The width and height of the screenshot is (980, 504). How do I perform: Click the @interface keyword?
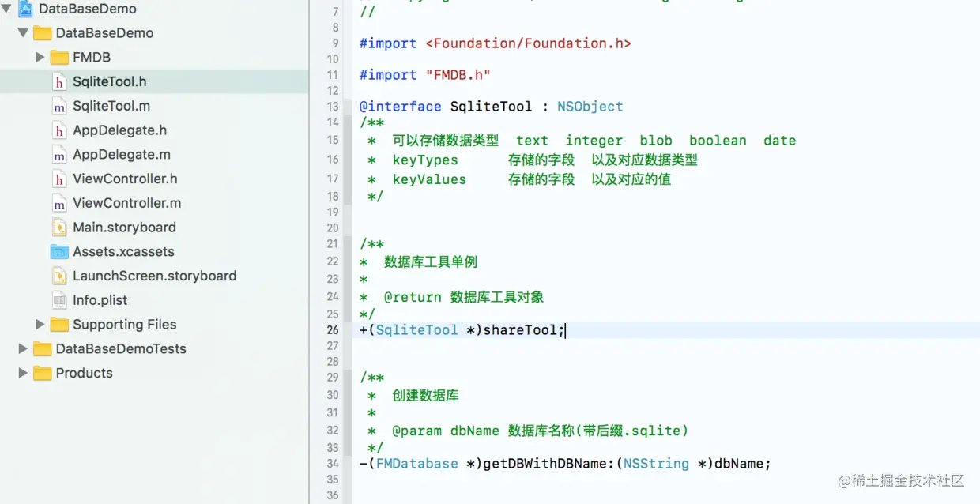tap(401, 107)
